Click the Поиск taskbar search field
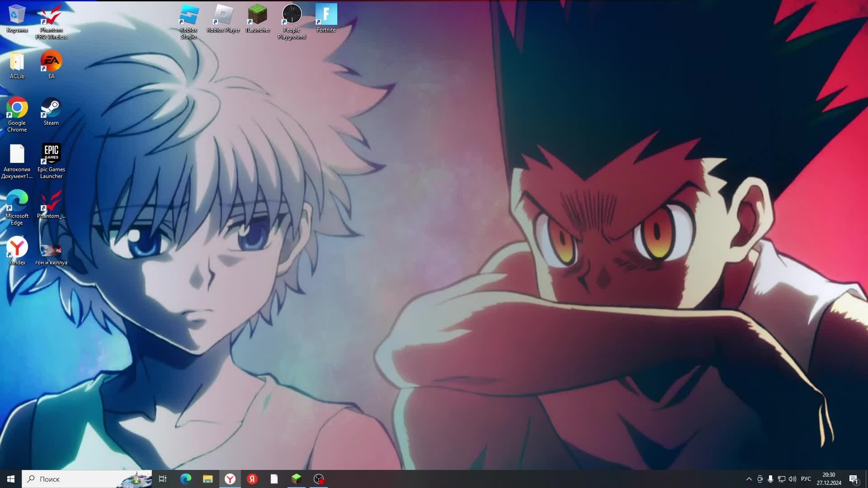868x488 pixels. coord(77,479)
